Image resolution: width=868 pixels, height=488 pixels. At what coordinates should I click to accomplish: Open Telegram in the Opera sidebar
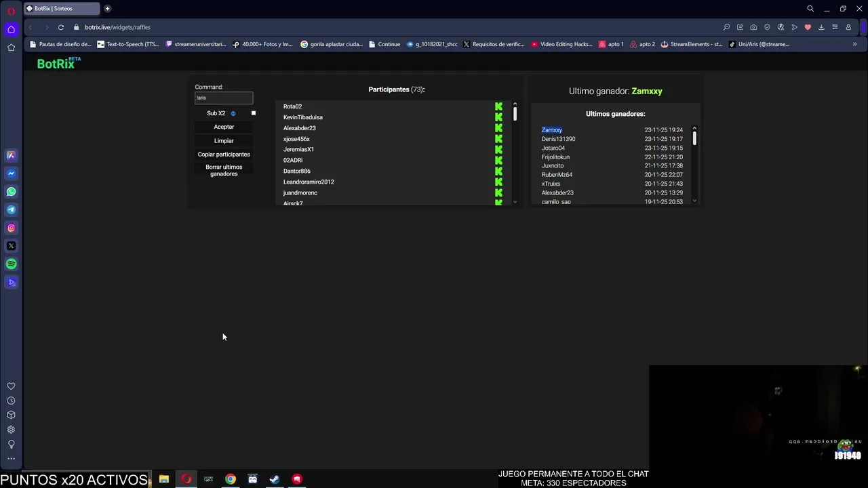coord(11,209)
